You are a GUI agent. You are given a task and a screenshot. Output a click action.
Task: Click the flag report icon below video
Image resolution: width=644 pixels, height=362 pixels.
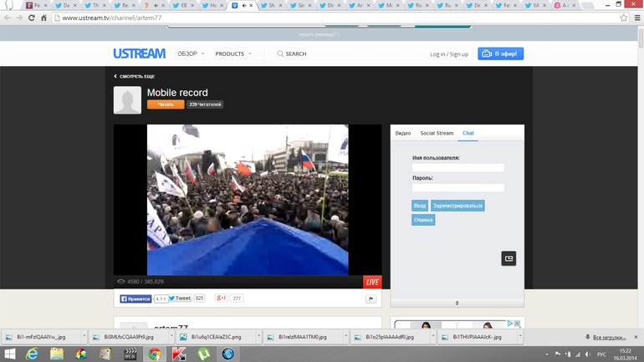(371, 298)
